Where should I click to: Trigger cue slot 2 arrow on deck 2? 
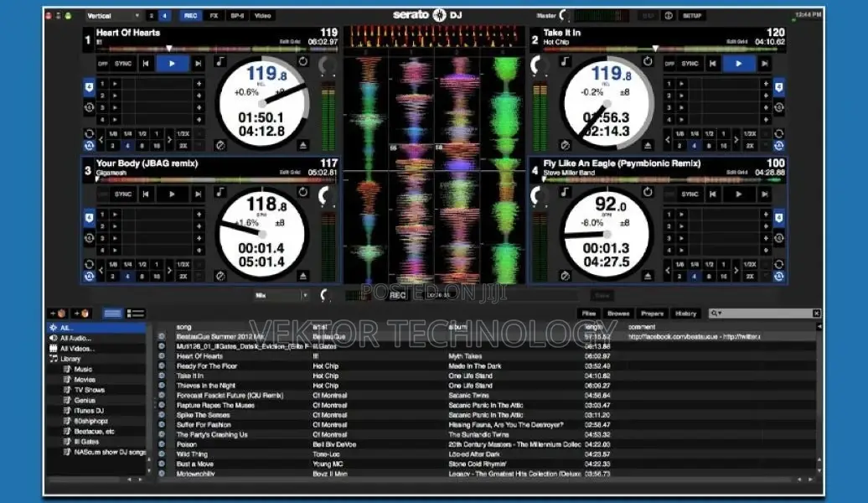pos(682,96)
